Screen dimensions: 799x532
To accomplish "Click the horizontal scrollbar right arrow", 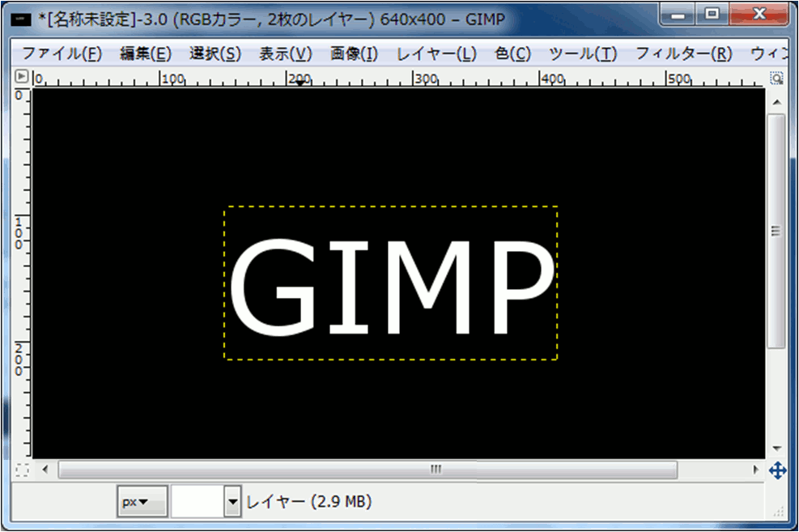I will pos(756,470).
